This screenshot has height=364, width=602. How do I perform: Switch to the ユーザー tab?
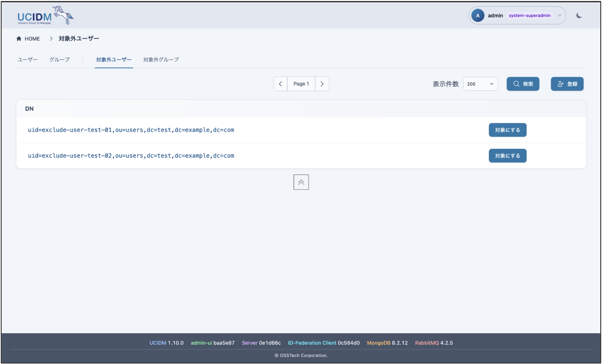pyautogui.click(x=27, y=60)
